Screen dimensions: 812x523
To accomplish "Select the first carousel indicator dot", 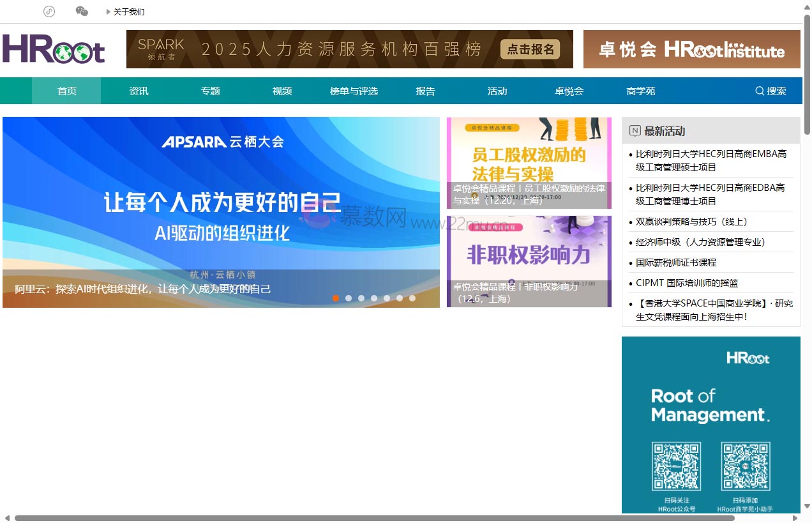I will (336, 298).
